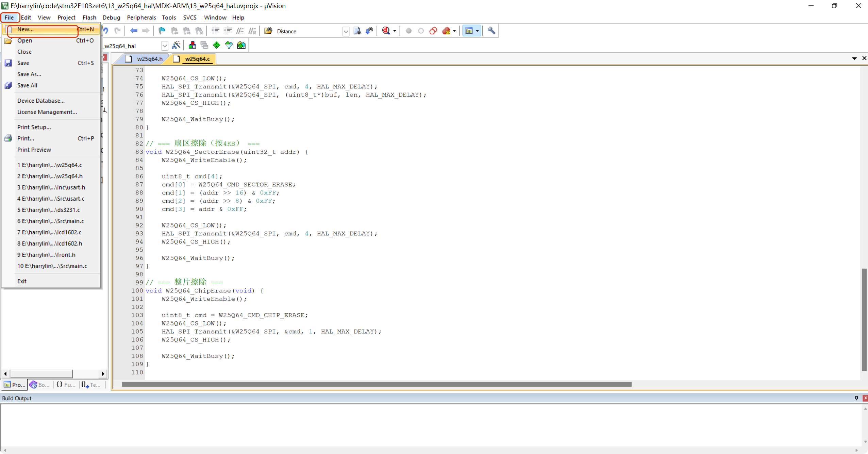
Task: Open the editor tab list dropdown arrow
Action: tap(854, 58)
